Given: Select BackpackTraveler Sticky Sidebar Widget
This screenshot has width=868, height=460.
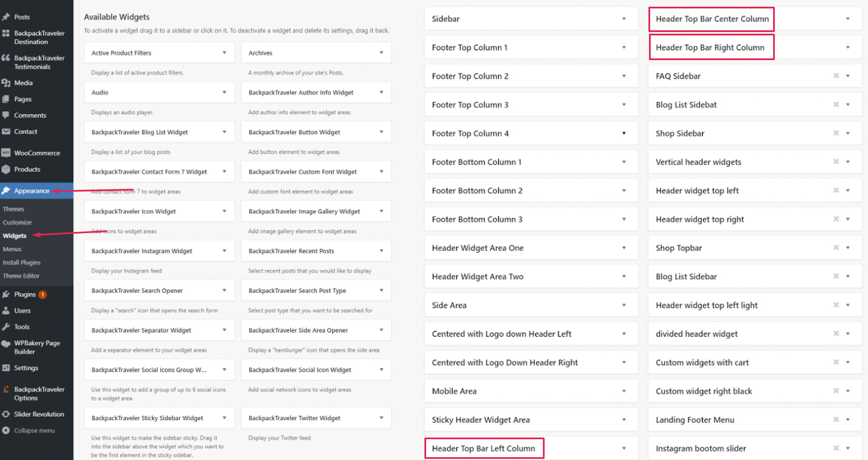Looking at the screenshot, I should pyautogui.click(x=159, y=418).
